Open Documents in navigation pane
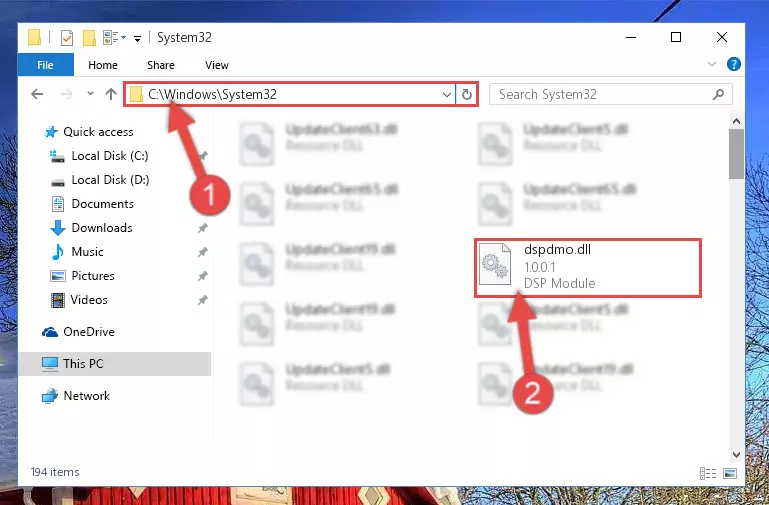The image size is (769, 505). (x=103, y=203)
